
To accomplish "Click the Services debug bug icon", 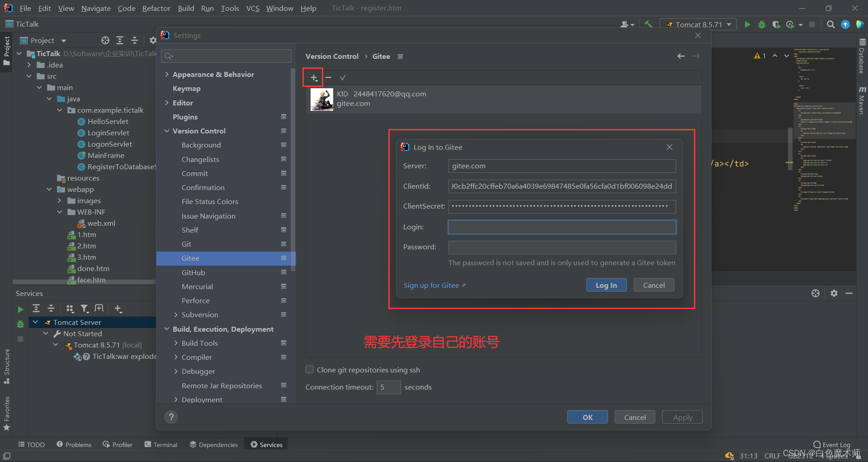I will point(20,324).
